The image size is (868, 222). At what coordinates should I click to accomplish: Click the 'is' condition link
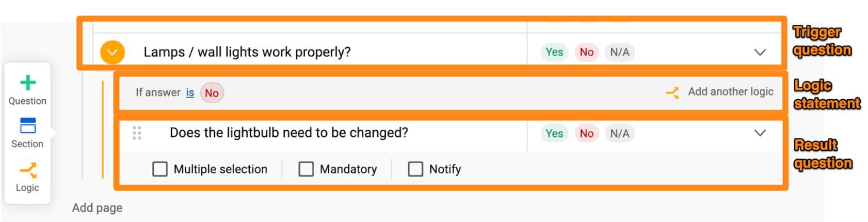click(190, 92)
